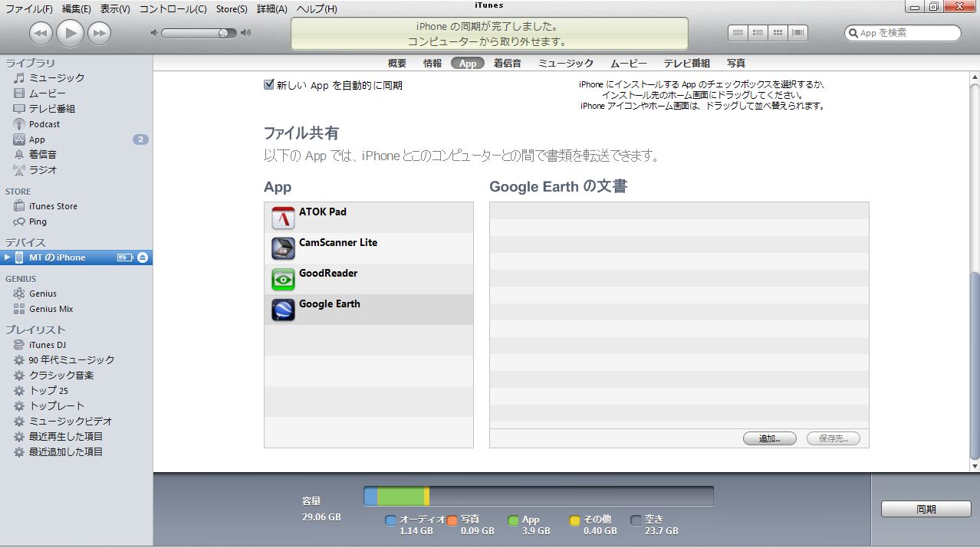Open iTunes Store in sidebar
980x548 pixels.
[x=53, y=206]
